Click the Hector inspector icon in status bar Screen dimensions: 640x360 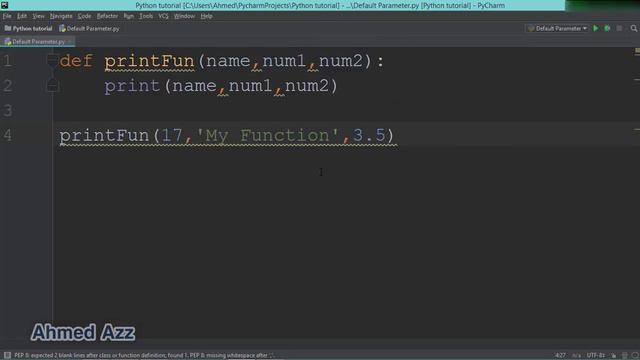[625, 356]
